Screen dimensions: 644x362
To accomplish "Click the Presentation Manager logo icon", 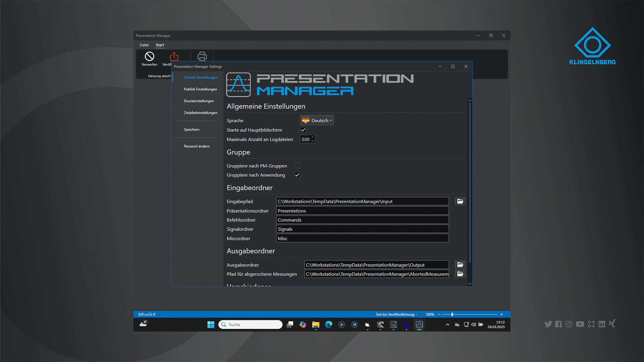I will coord(238,84).
